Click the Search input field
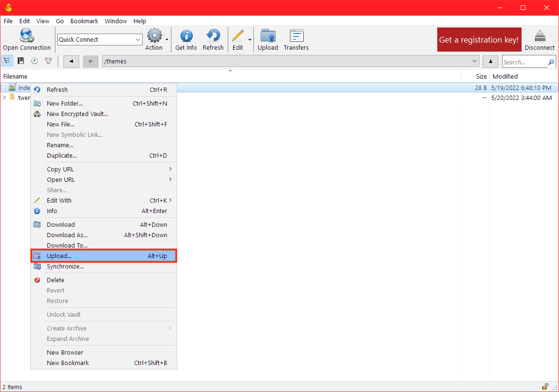Image resolution: width=559 pixels, height=392 pixels. [523, 62]
